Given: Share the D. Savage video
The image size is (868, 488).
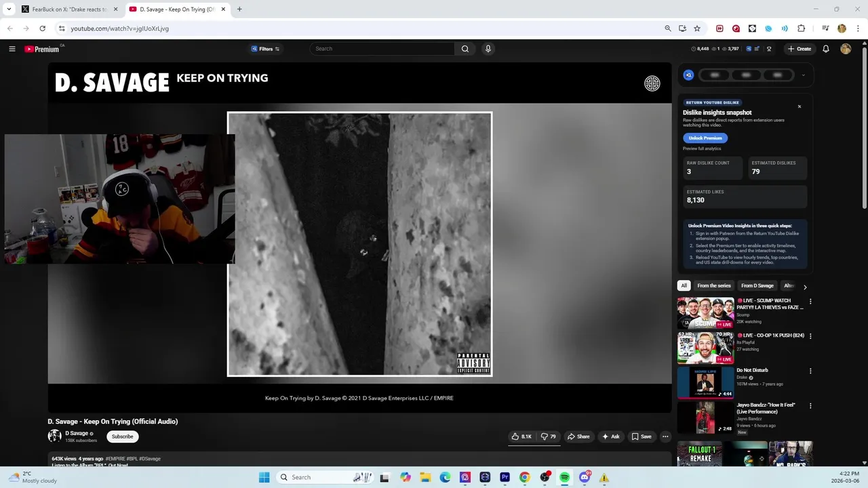Looking at the screenshot, I should click(578, 436).
